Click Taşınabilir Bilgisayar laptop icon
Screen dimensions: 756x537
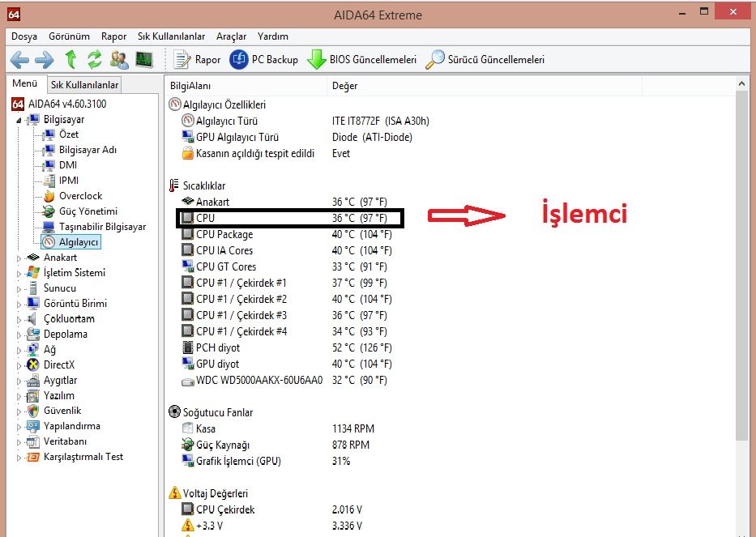[x=49, y=227]
